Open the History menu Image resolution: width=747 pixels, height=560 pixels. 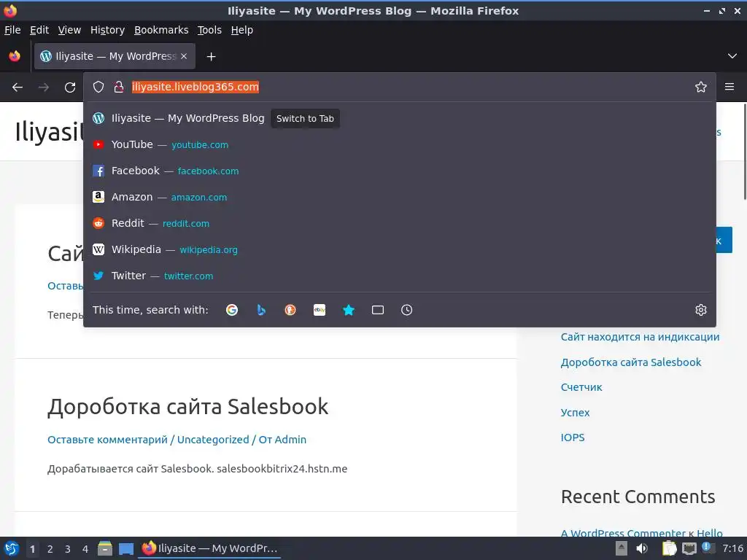pos(108,30)
